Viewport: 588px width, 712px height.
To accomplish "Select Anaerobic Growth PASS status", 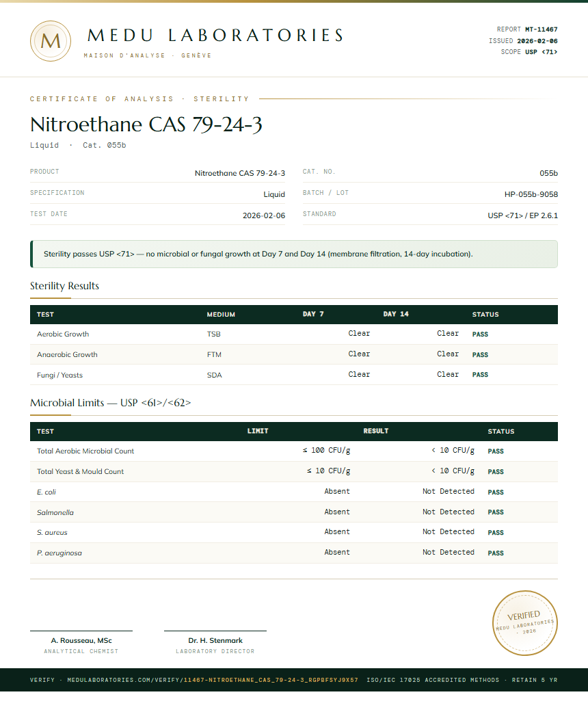I will 480,355.
